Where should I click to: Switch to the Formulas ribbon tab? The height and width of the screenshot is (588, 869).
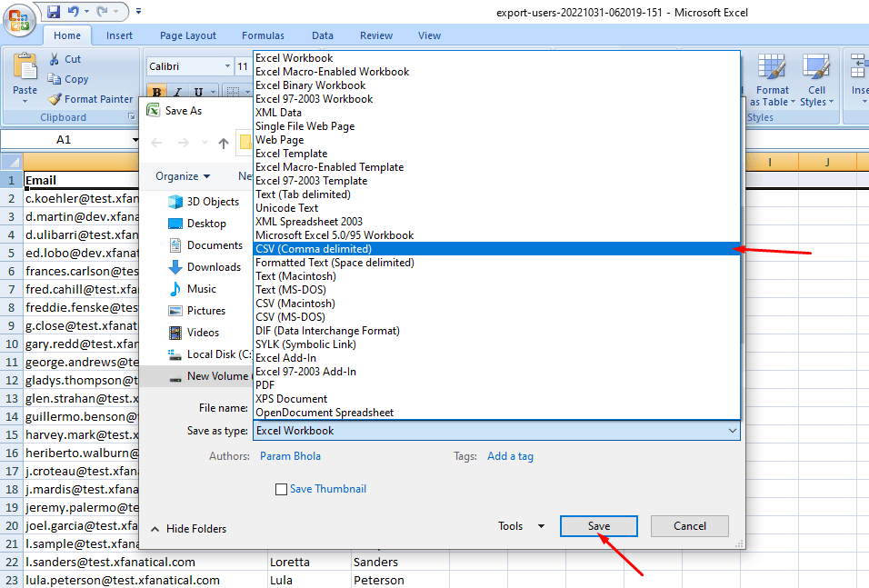point(263,35)
